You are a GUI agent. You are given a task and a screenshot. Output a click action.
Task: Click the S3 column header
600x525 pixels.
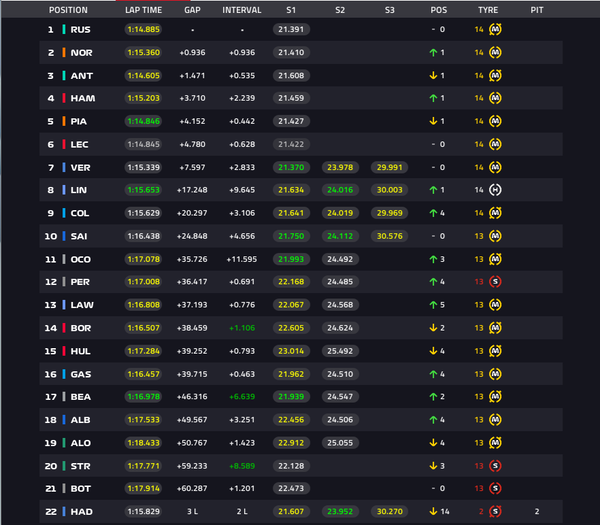coord(389,10)
